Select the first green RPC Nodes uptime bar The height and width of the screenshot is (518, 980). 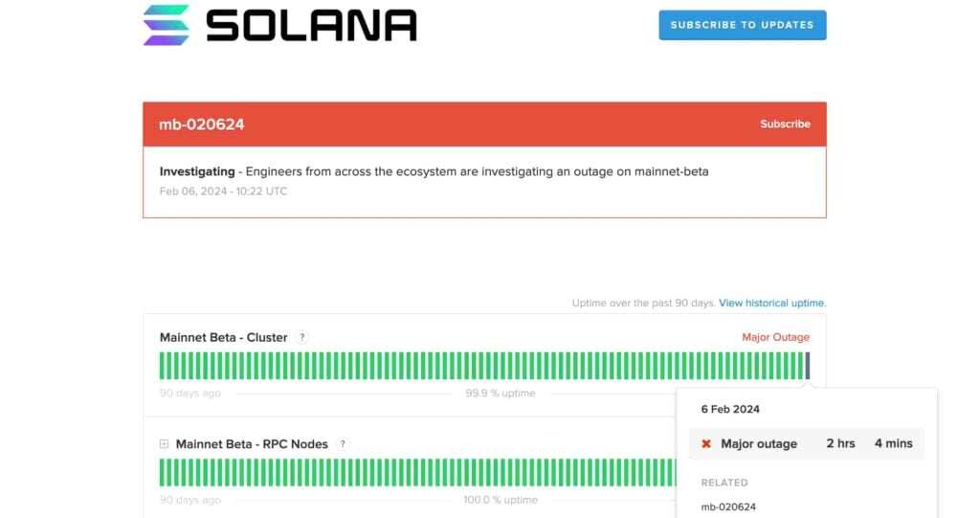point(162,472)
